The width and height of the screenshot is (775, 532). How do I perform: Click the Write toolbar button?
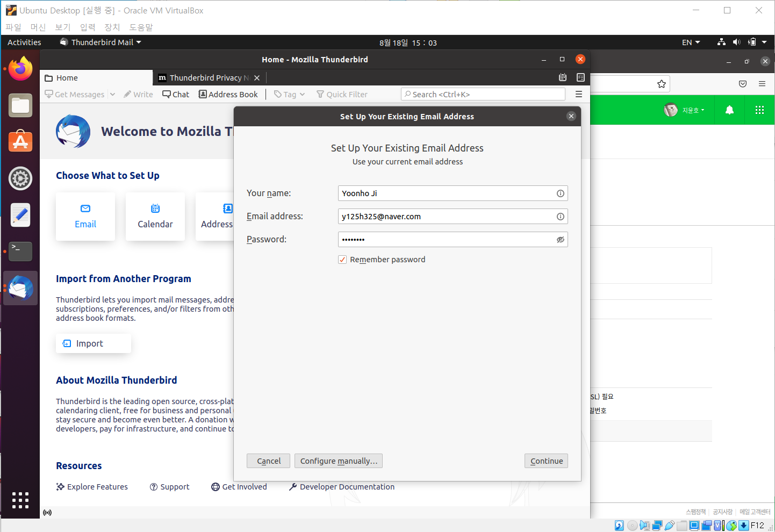[x=138, y=94]
